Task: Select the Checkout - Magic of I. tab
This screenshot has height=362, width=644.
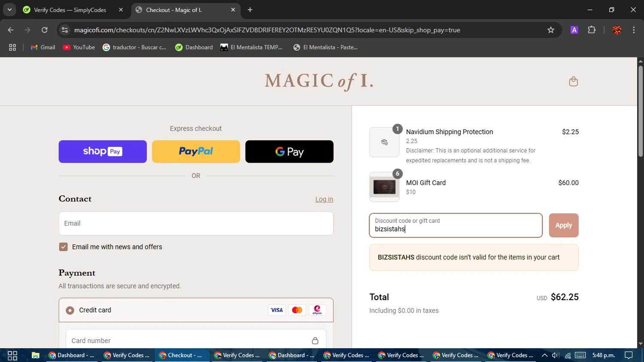Action: [186, 10]
